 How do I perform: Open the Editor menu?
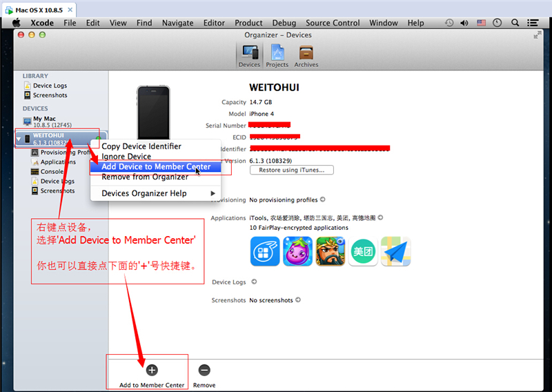coord(214,23)
